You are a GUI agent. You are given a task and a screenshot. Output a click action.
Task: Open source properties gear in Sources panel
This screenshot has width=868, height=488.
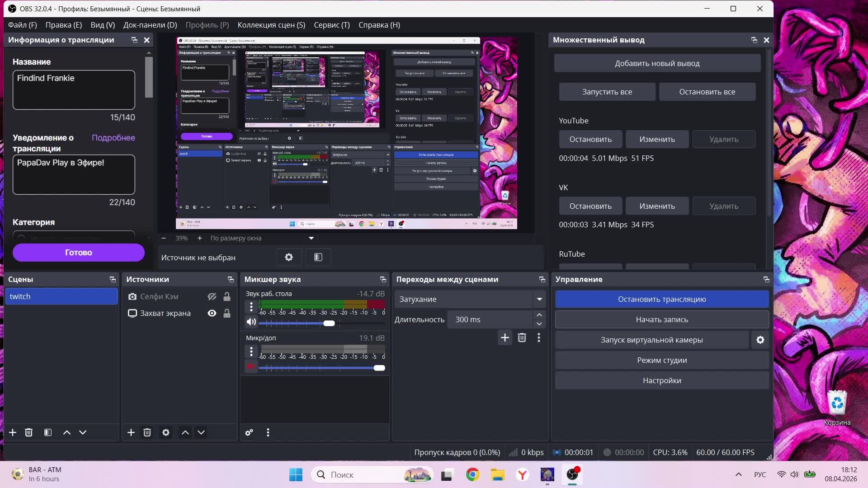(166, 432)
